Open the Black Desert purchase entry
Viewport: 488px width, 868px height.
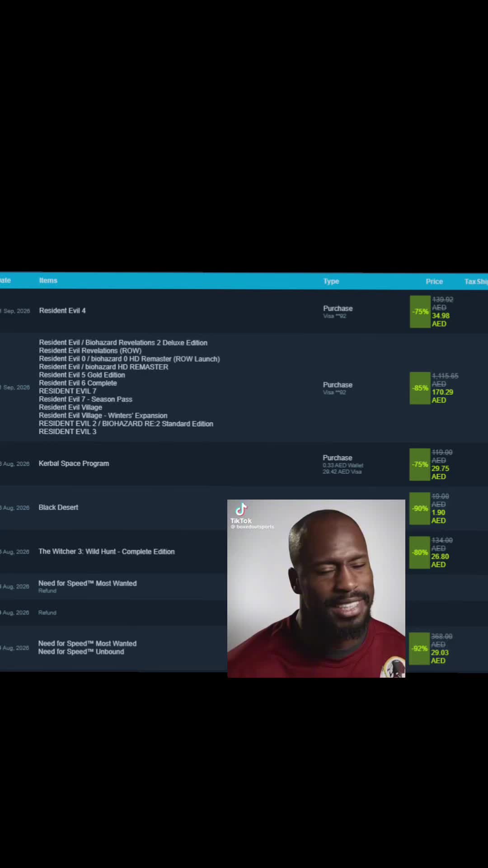[58, 507]
